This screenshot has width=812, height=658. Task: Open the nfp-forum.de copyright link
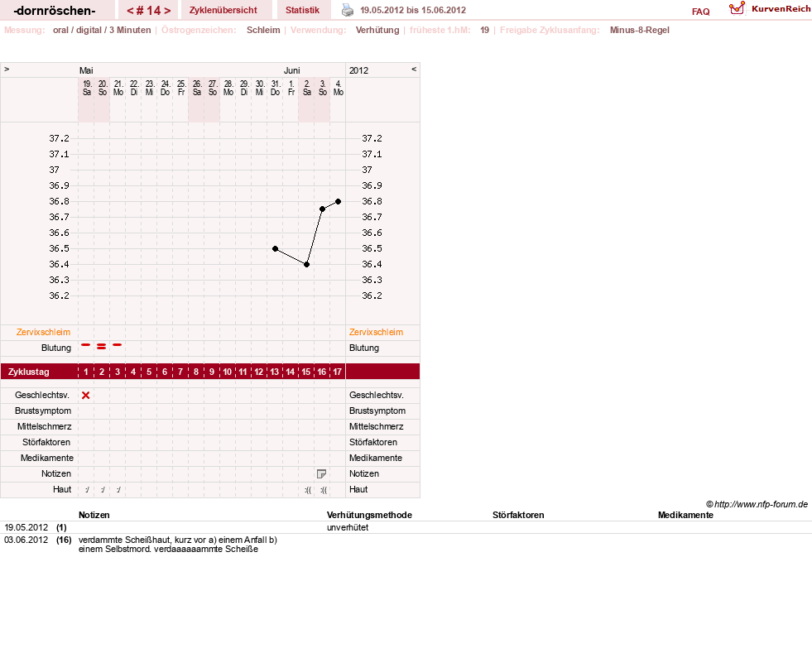pyautogui.click(x=757, y=504)
